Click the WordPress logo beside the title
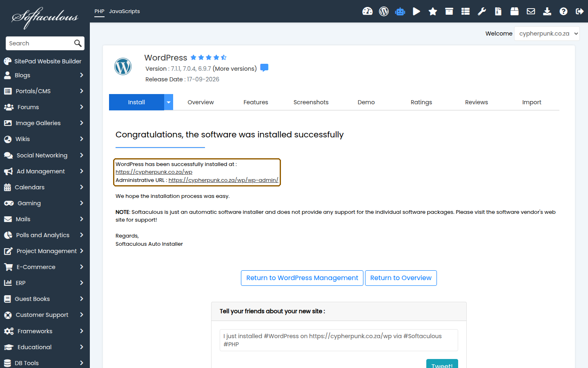The height and width of the screenshot is (368, 588). click(x=123, y=67)
